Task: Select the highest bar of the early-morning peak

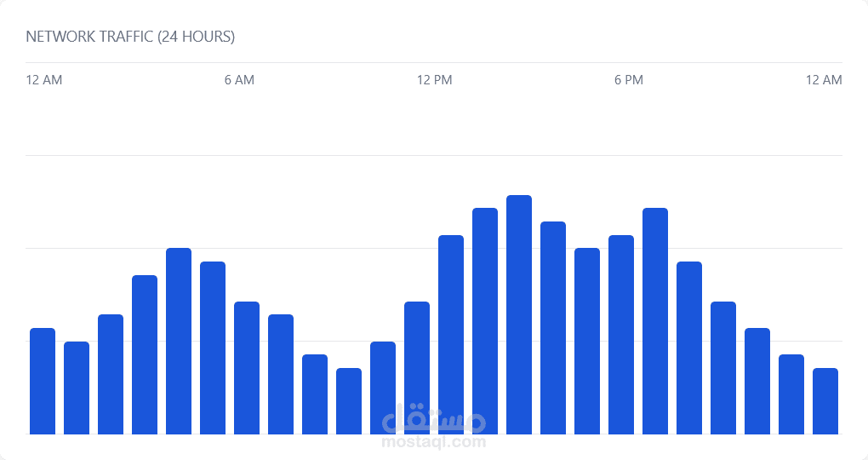Action: [x=178, y=341]
